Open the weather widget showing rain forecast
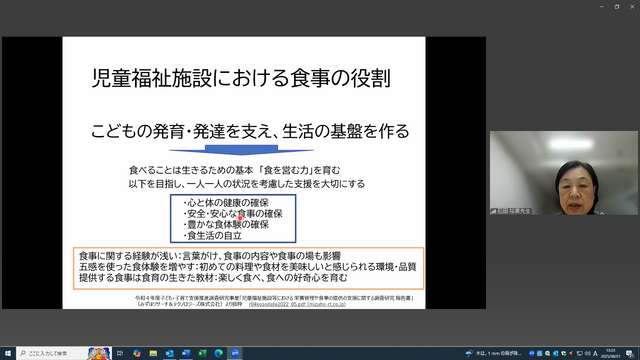 pyautogui.click(x=493, y=353)
